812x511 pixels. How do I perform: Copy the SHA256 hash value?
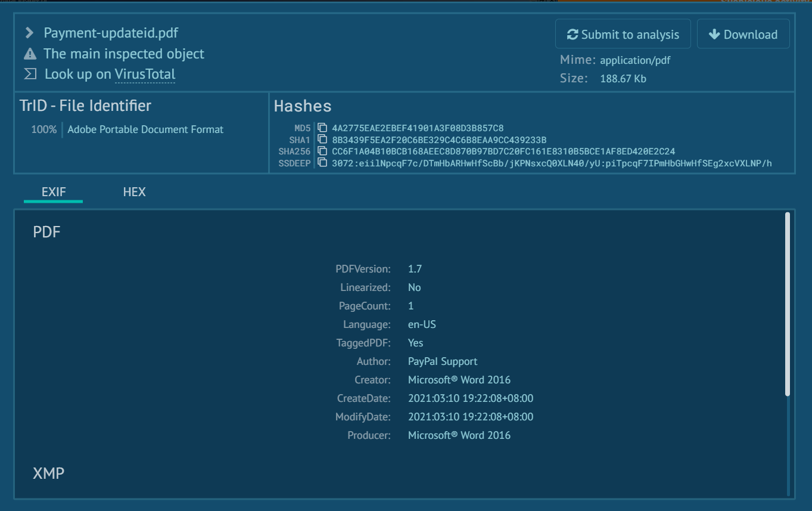pos(322,151)
